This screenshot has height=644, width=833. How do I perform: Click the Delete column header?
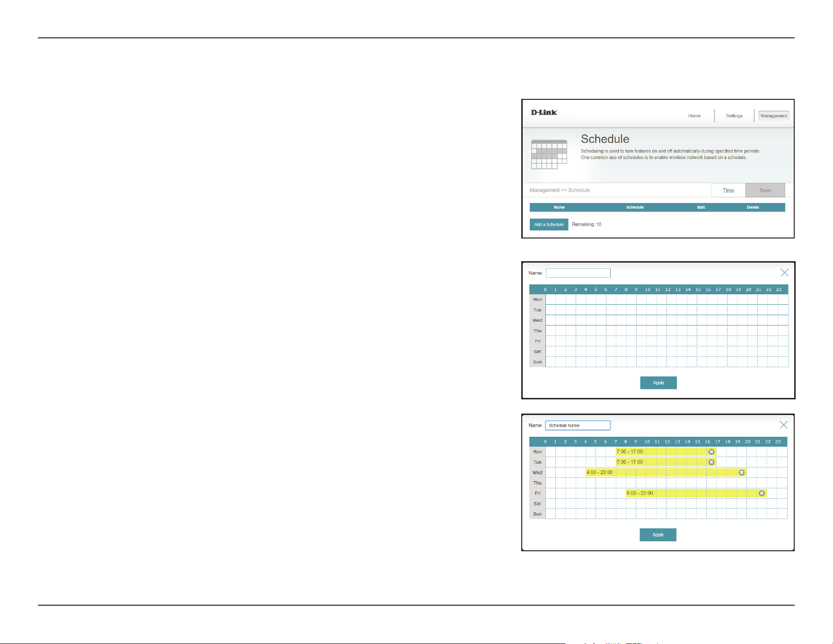[x=753, y=207]
